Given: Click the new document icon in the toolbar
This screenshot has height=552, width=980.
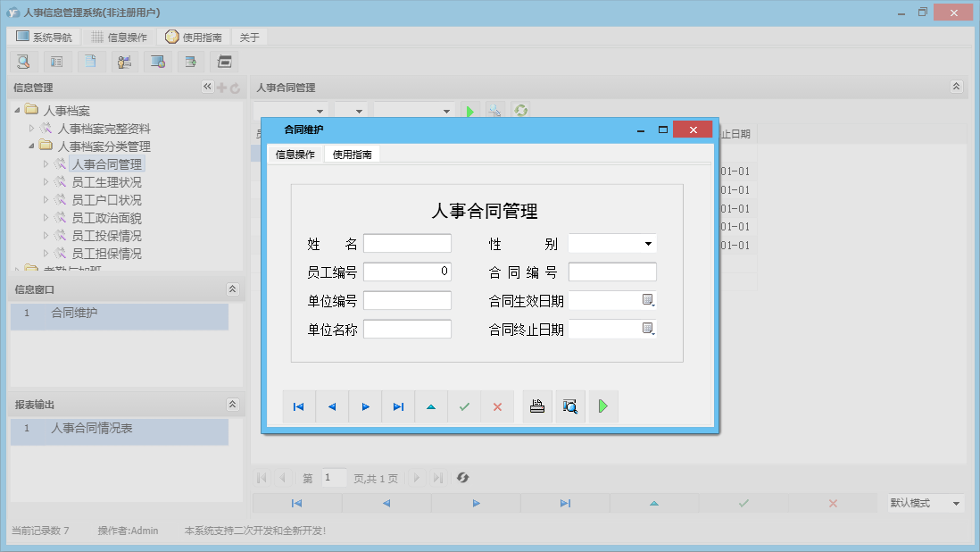Looking at the screenshot, I should pos(91,61).
